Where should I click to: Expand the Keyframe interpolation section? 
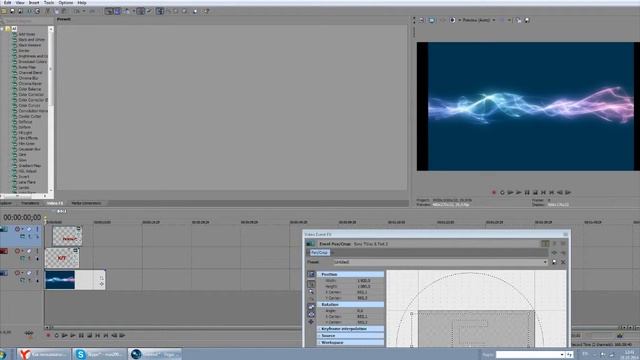click(x=319, y=329)
